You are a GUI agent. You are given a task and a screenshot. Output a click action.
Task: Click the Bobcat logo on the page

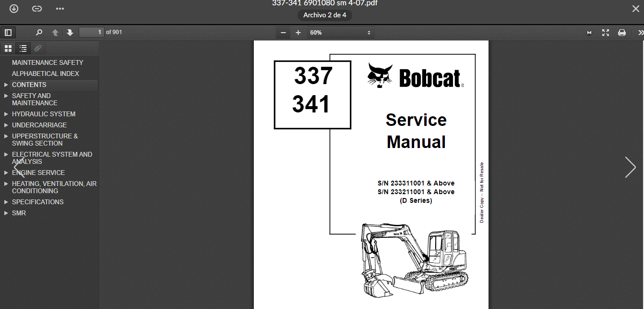(416, 76)
